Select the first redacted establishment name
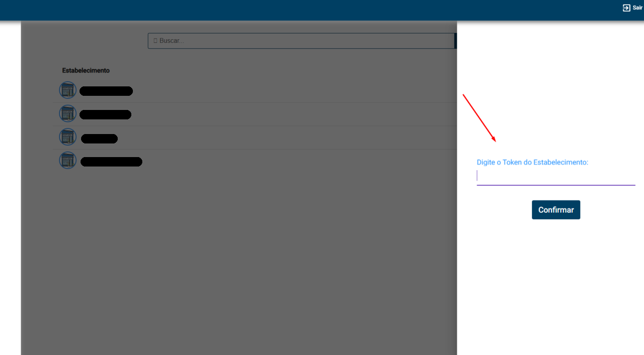Screen dimensions: 644x355 pos(106,91)
